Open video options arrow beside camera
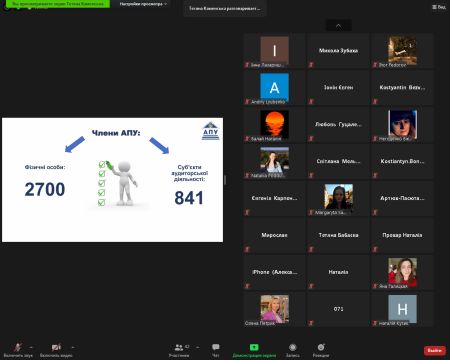The width and height of the screenshot is (450, 360). coord(73,347)
